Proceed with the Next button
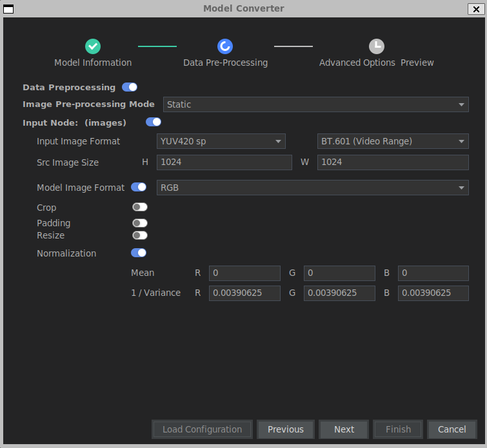This screenshot has height=448, width=487. click(x=344, y=429)
